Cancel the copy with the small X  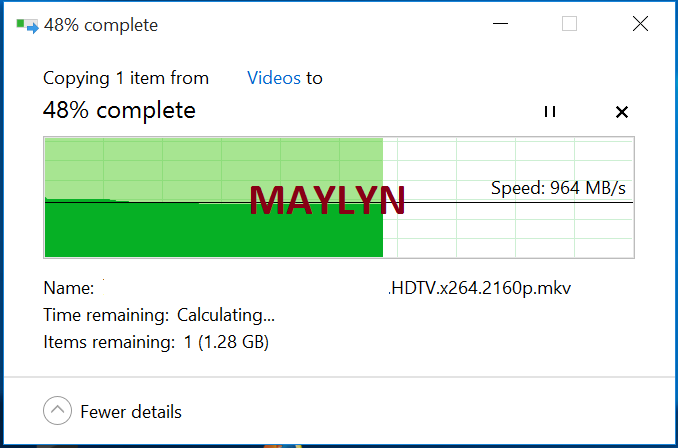tap(621, 112)
